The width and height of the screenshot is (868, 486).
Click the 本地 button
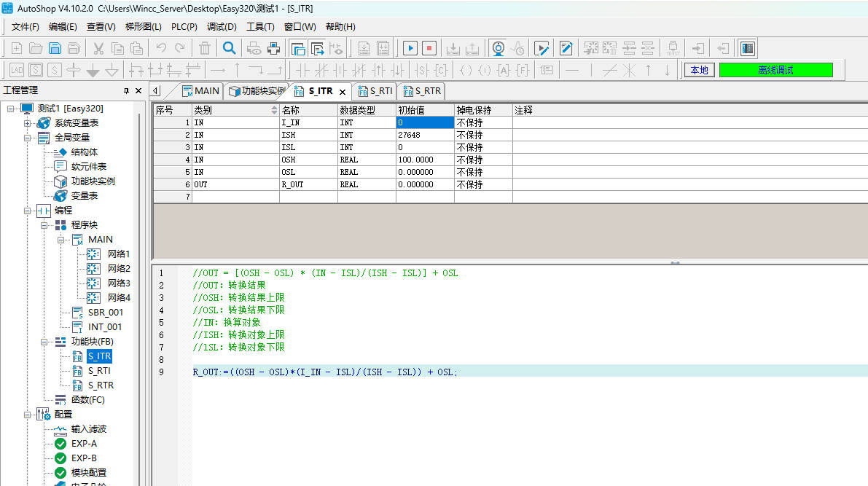699,70
